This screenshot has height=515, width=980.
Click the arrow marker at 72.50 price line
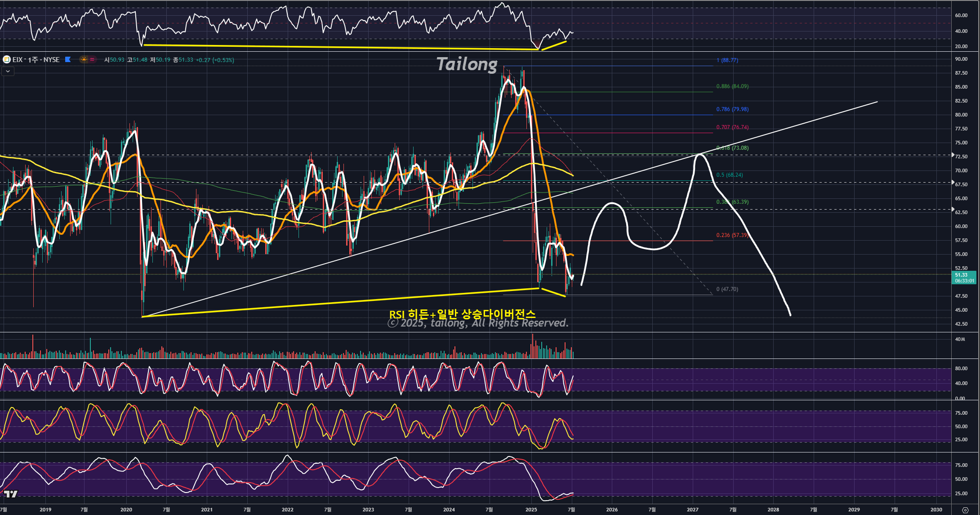pos(953,155)
